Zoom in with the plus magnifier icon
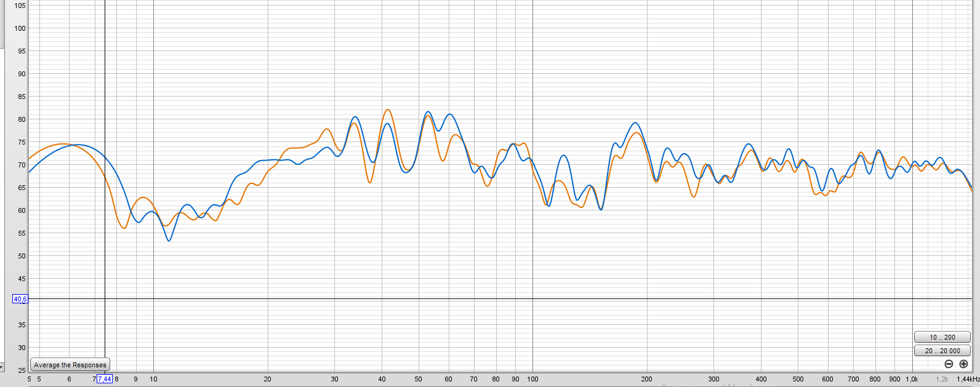 point(963,364)
